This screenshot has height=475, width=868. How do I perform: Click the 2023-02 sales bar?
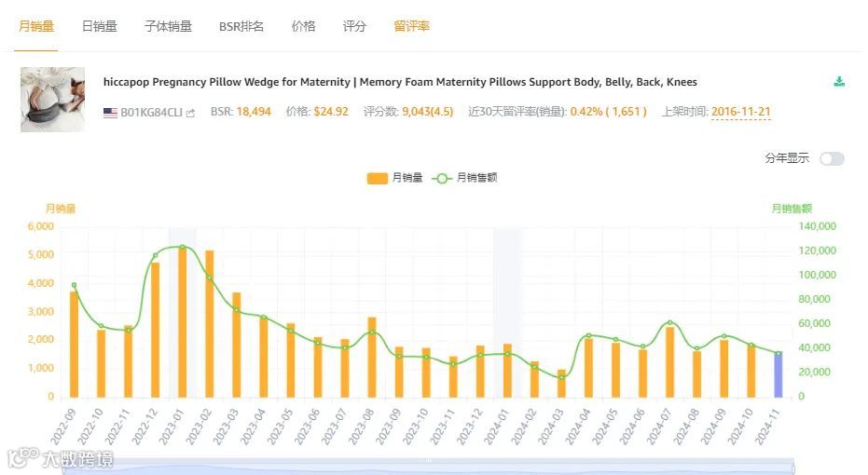[x=209, y=323]
